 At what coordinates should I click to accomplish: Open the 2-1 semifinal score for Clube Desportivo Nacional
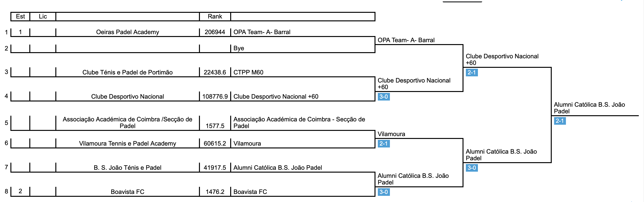coord(472,72)
